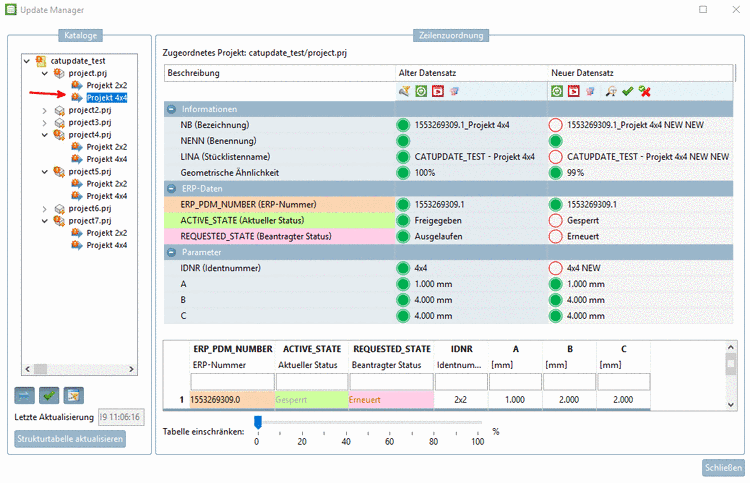The image size is (750, 483).
Task: Click the filter field under ERP_PDM_NUMBER column
Action: pyautogui.click(x=230, y=381)
